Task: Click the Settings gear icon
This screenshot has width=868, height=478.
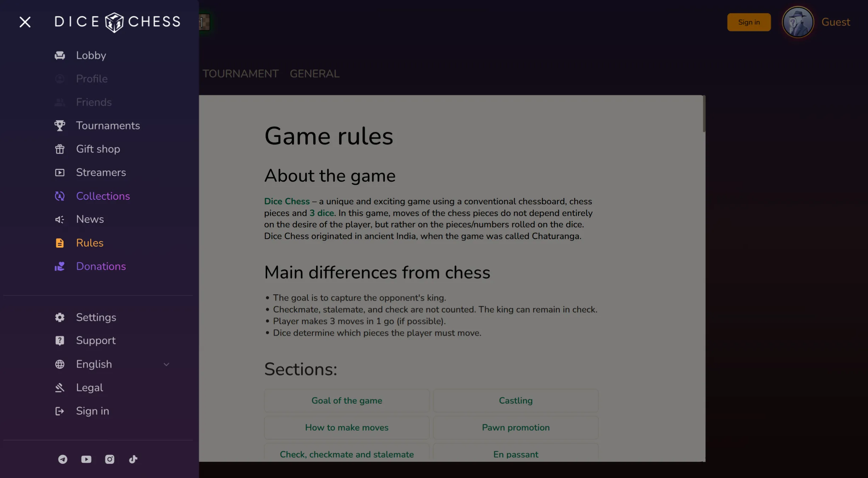Action: (60, 317)
